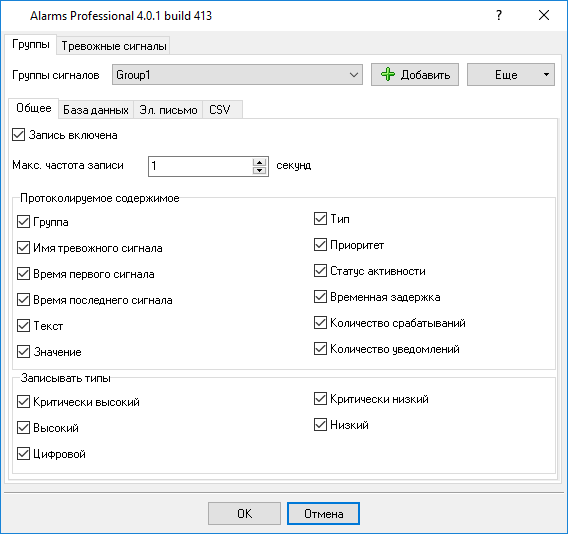Image resolution: width=568 pixels, height=534 pixels.
Task: Expand the Еще button dropdown arrow
Action: coord(546,75)
